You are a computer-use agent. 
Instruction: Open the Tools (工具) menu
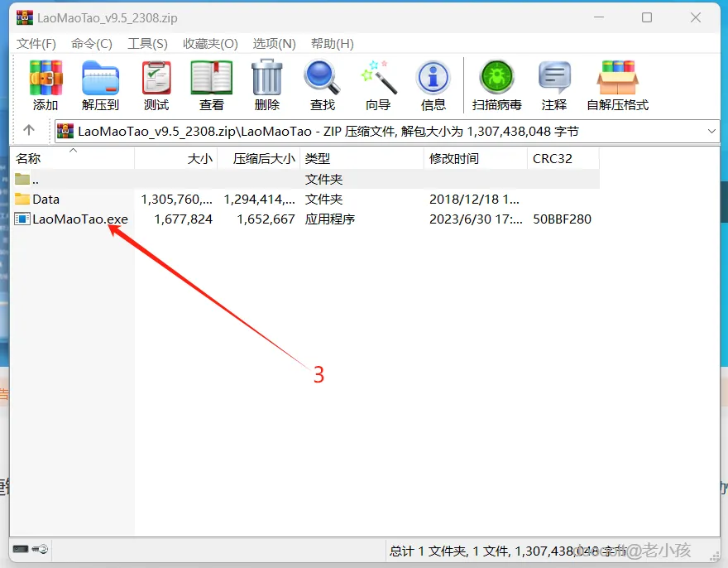point(147,44)
